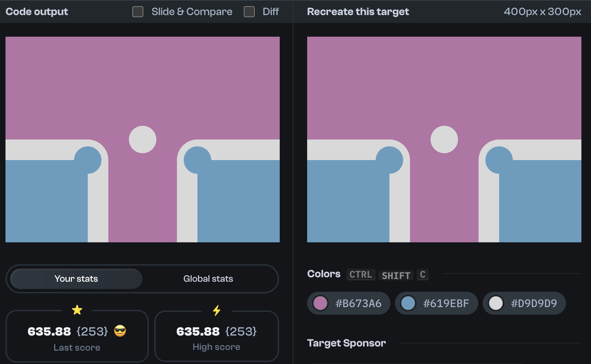This screenshot has height=364, width=591.
Task: Enable the Slide & Compare checkbox
Action: [x=137, y=12]
